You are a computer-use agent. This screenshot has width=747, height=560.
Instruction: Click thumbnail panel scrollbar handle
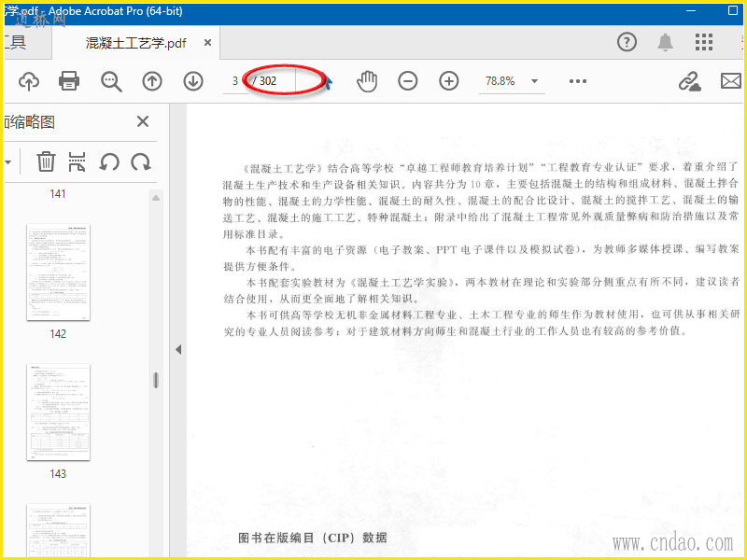(x=156, y=380)
